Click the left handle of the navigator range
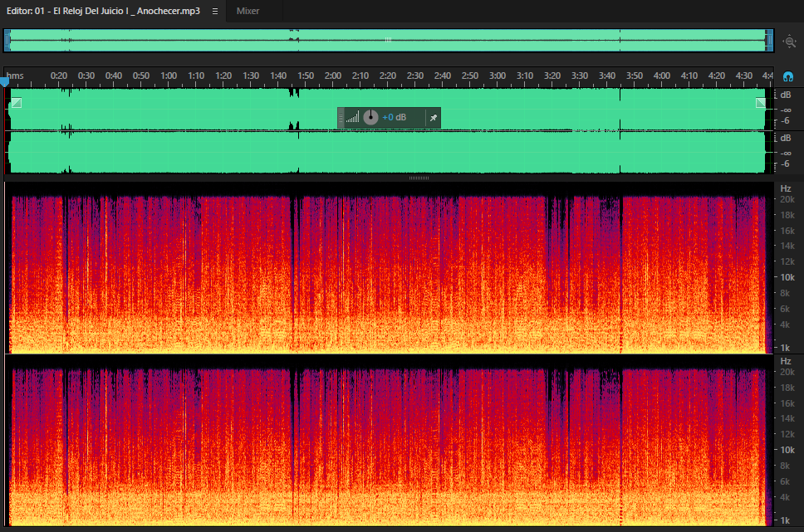Screen dimensions: 804x532 click(x=7, y=41)
